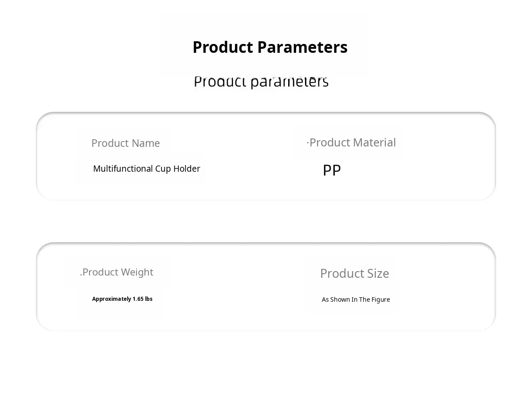
Task: Select the "Multifunctional Cup Holder" value
Action: pyautogui.click(x=146, y=169)
